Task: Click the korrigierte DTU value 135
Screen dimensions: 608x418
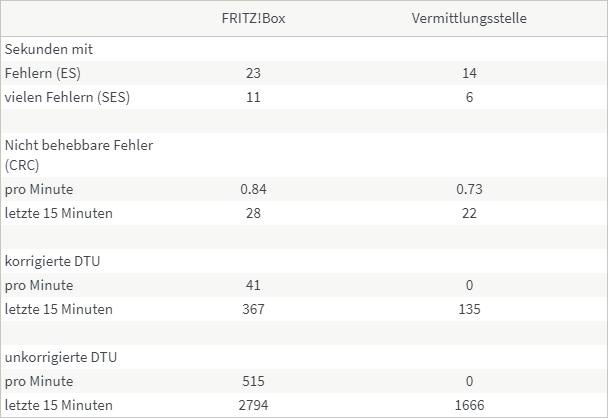Action: pyautogui.click(x=469, y=309)
